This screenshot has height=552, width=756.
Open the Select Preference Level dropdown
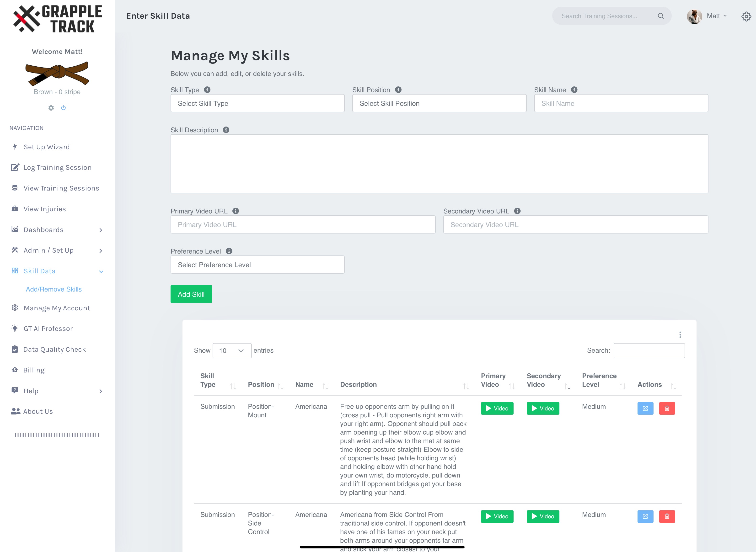[x=257, y=265]
